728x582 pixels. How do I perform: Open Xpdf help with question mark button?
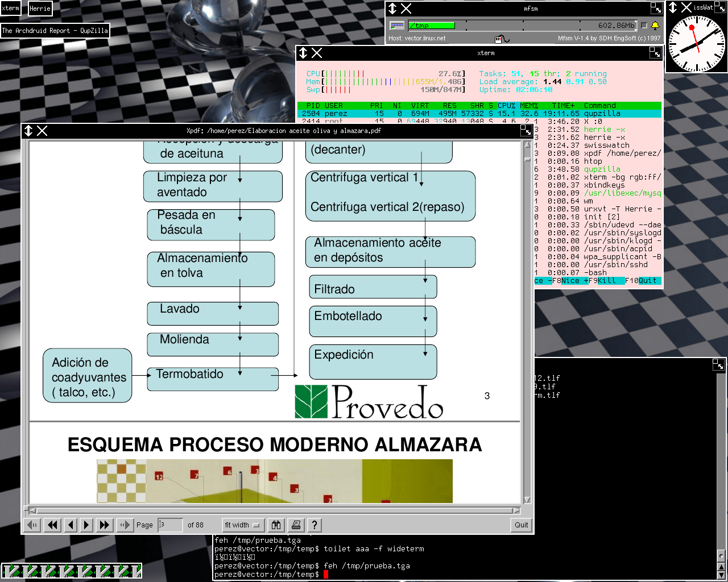pyautogui.click(x=315, y=525)
